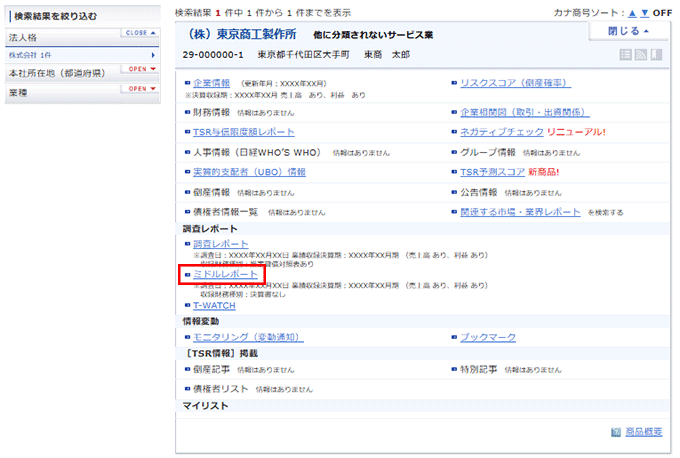680x458 pixels.
Task: Sort kana company name ascending arrow
Action: click(632, 13)
